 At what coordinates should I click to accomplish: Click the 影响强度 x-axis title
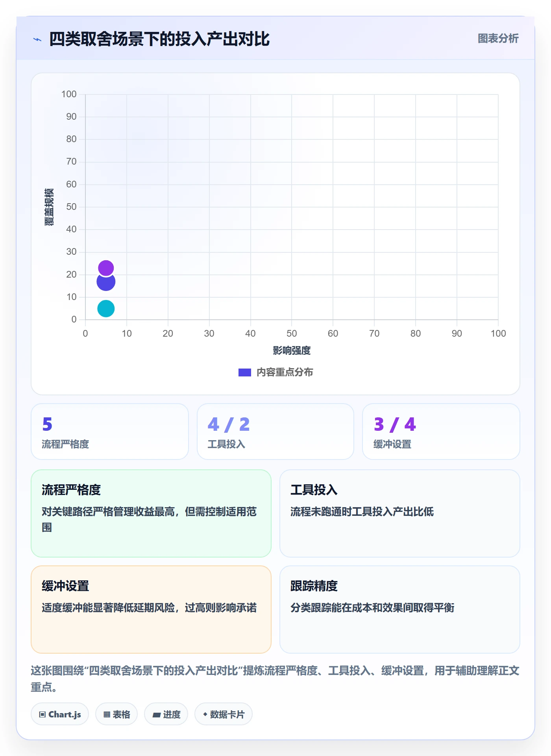[292, 350]
